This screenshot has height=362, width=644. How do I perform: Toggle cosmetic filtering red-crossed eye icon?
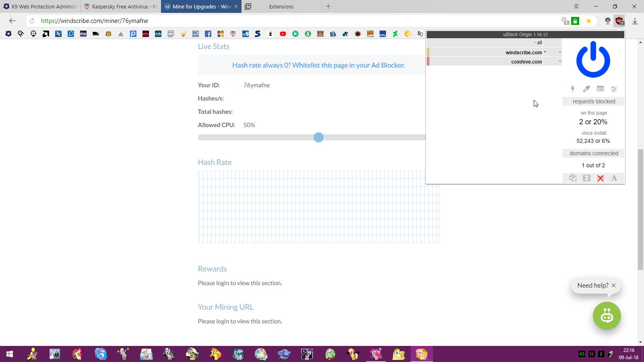(601, 178)
